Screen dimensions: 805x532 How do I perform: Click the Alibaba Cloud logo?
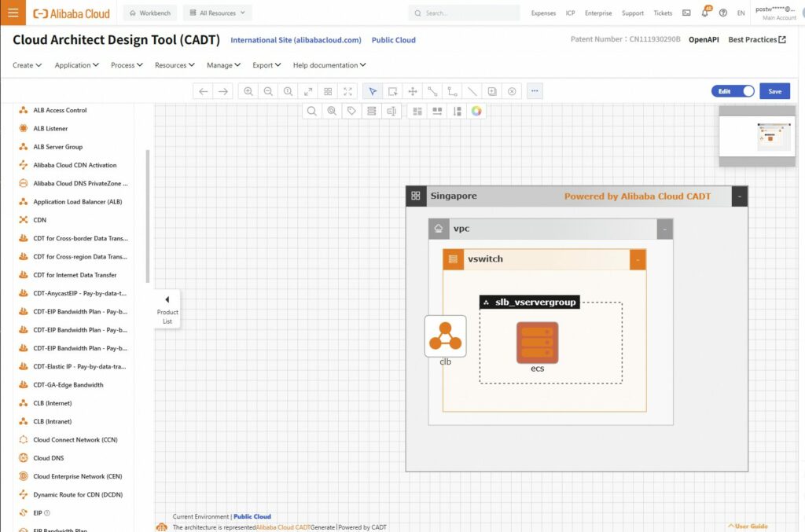click(x=72, y=13)
